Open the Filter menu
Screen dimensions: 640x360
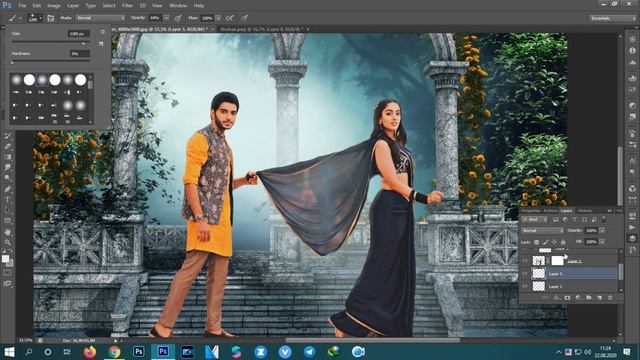[127, 6]
